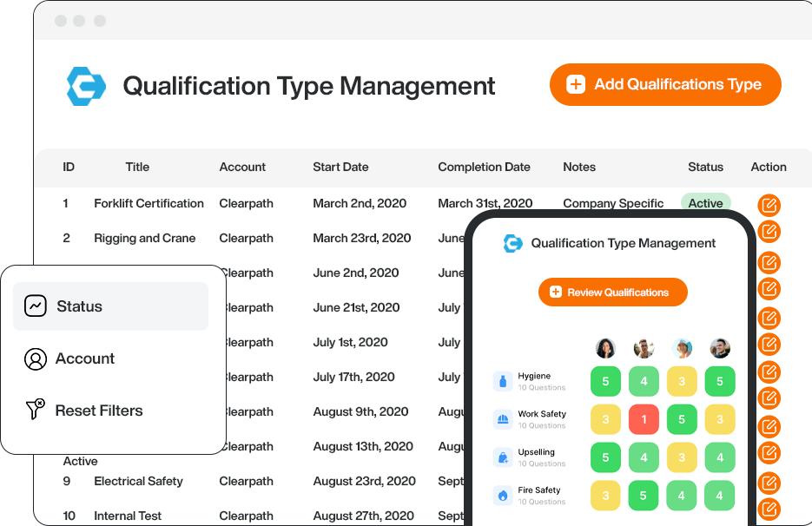The height and width of the screenshot is (526, 812).
Task: Click the red score tile in Work Safety row
Action: click(644, 419)
